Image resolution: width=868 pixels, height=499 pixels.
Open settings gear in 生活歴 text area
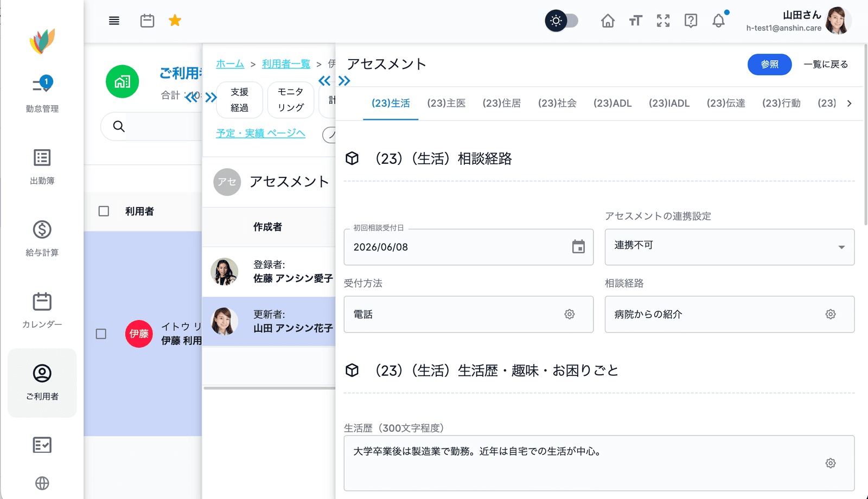831,463
